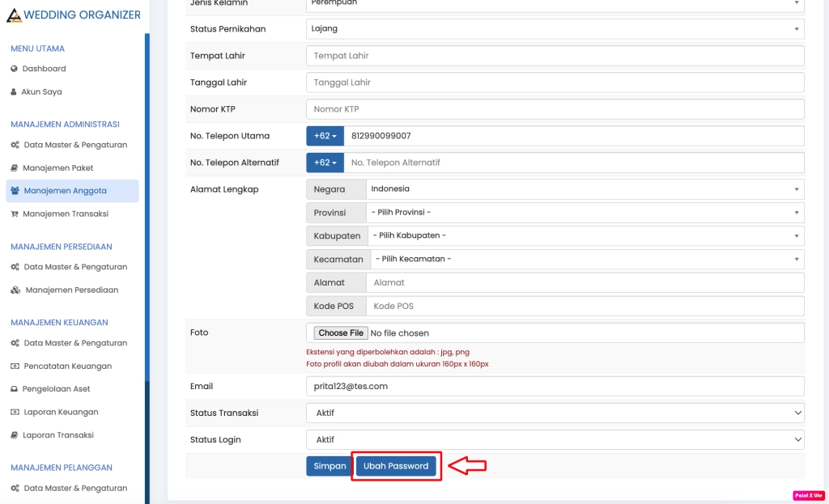Viewport: 829px width, 504px height.
Task: Open the Status Pernikahan dropdown
Action: click(554, 28)
